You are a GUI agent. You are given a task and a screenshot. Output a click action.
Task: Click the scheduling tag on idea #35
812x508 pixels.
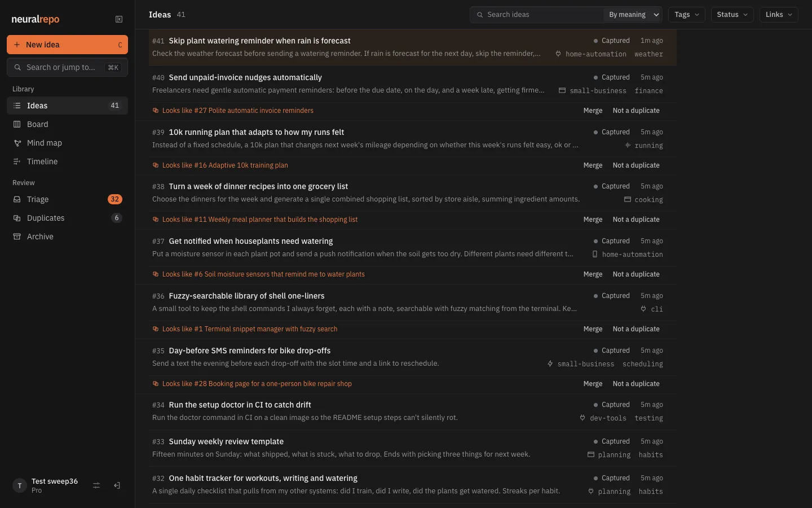(642, 364)
